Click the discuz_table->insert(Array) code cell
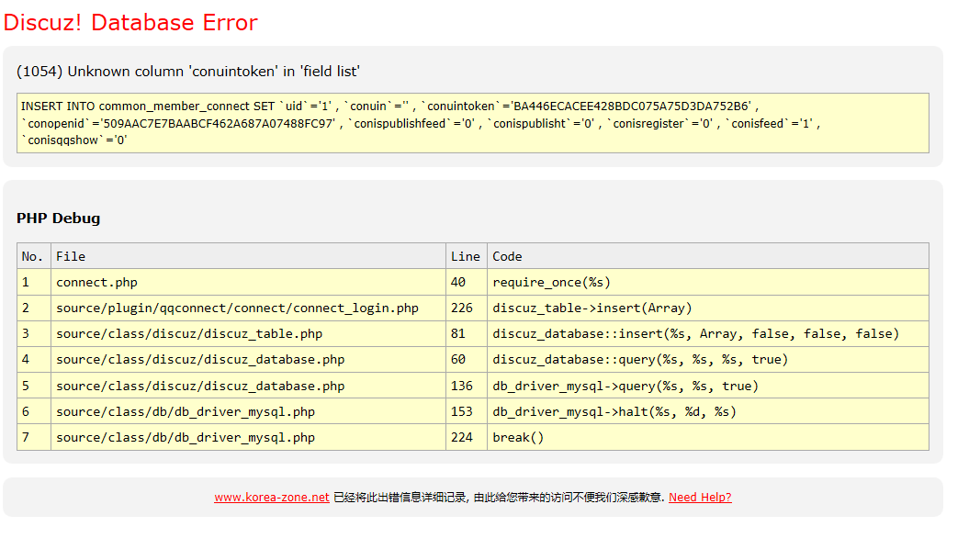 pyautogui.click(x=591, y=308)
